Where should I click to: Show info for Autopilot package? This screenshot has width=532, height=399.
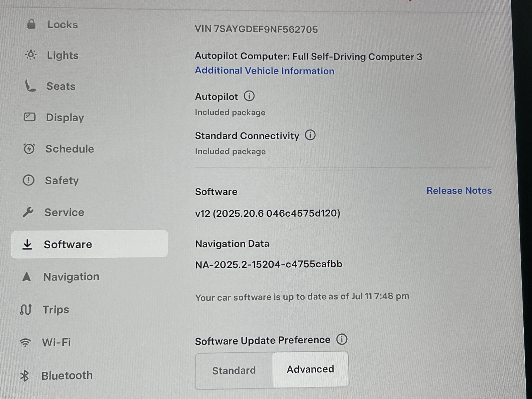249,96
